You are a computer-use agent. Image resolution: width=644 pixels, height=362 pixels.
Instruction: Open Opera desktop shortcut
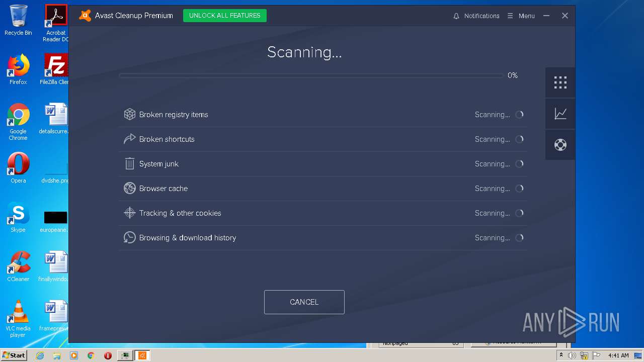coord(18,168)
